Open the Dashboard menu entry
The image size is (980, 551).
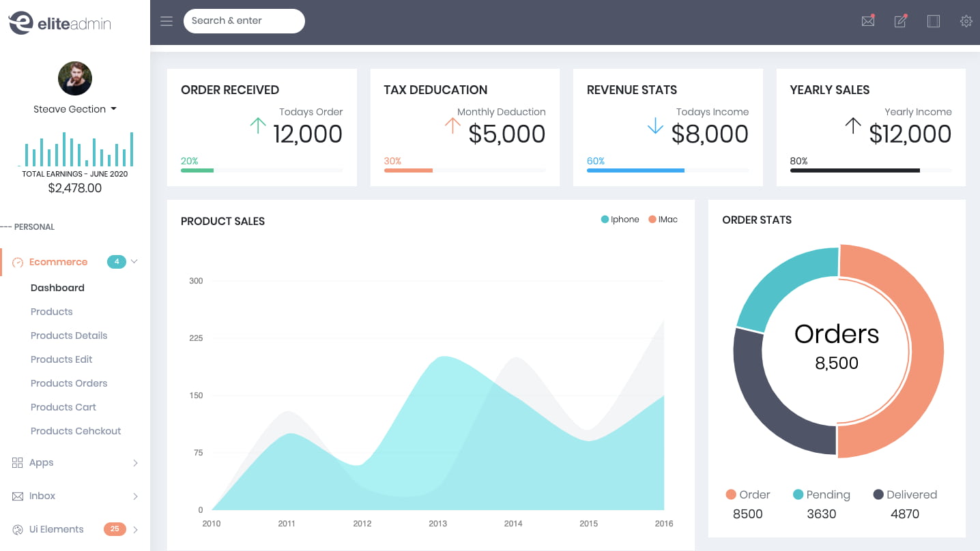click(57, 287)
